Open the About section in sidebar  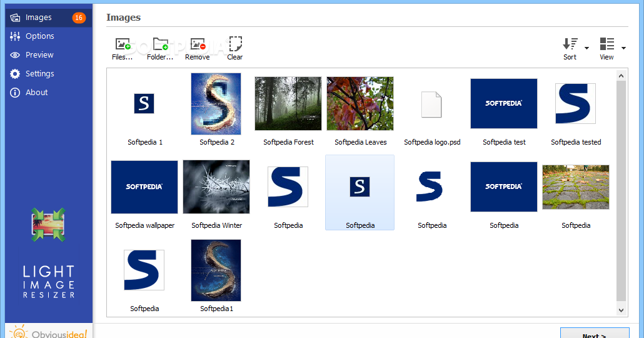click(49, 93)
